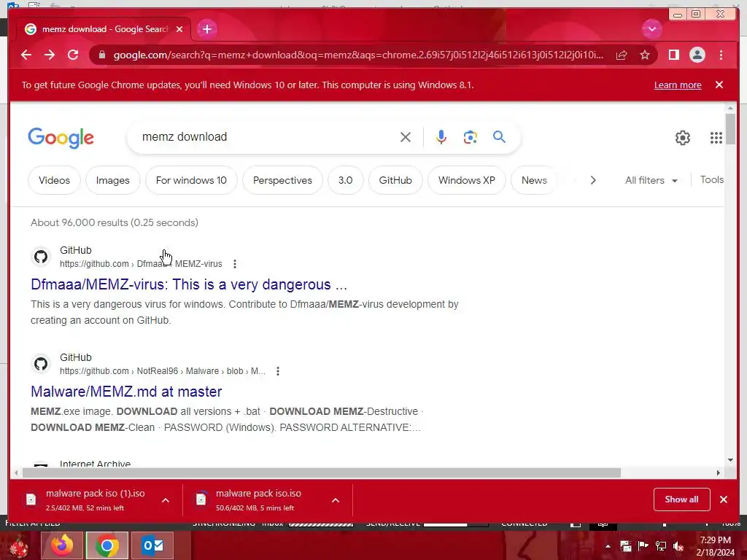This screenshot has width=747, height=560.
Task: Filter results by Images
Action: 113,181
